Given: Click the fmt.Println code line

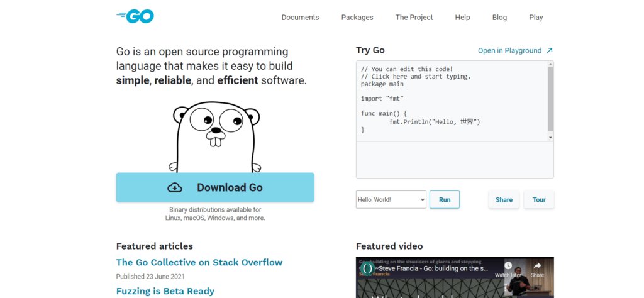Looking at the screenshot, I should (435, 121).
